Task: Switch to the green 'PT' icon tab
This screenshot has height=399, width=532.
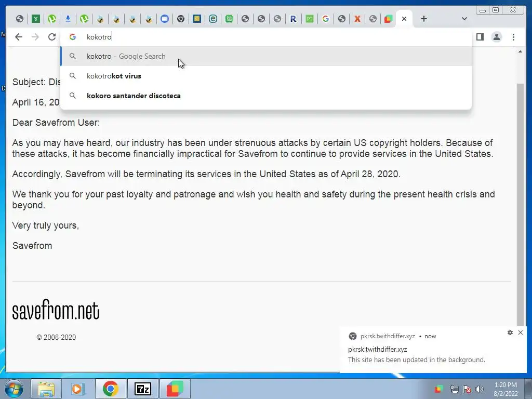Action: coord(310,19)
